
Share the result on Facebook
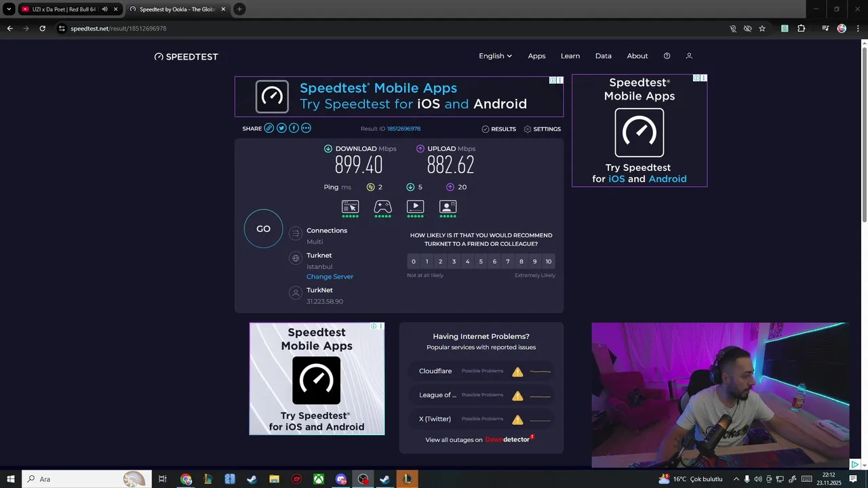coord(294,128)
